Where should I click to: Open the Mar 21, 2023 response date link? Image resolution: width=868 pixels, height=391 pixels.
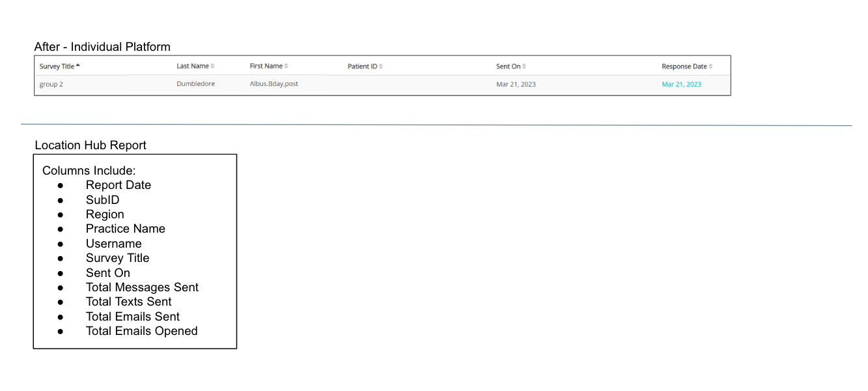point(682,84)
